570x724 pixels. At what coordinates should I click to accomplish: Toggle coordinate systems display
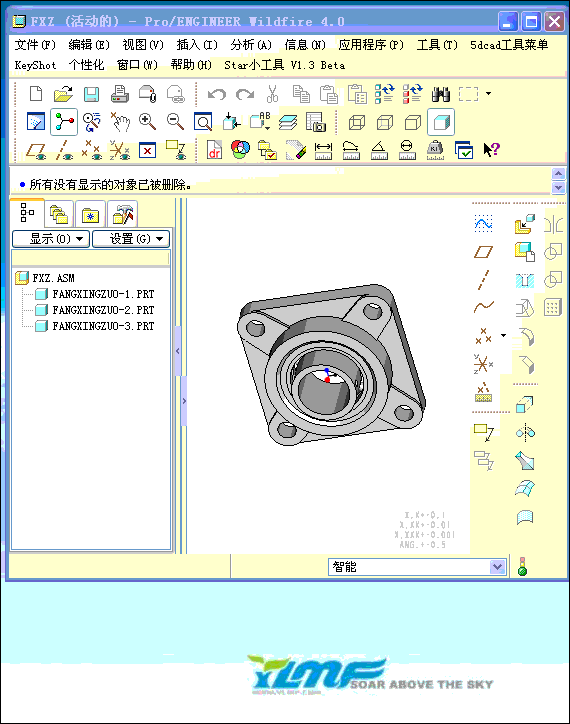tap(120, 150)
